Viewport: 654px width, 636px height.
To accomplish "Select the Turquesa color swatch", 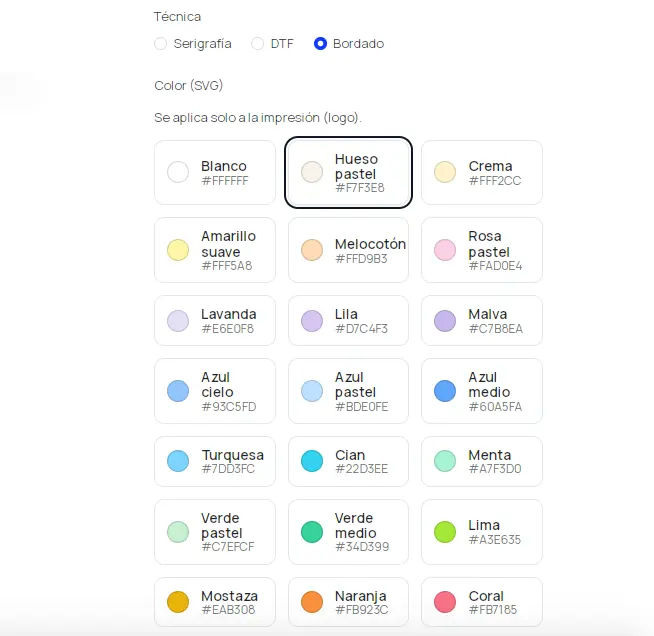I will (214, 462).
